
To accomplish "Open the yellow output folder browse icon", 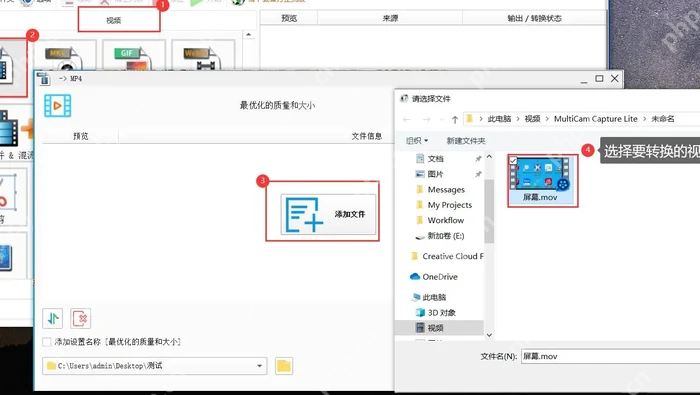I will (284, 366).
